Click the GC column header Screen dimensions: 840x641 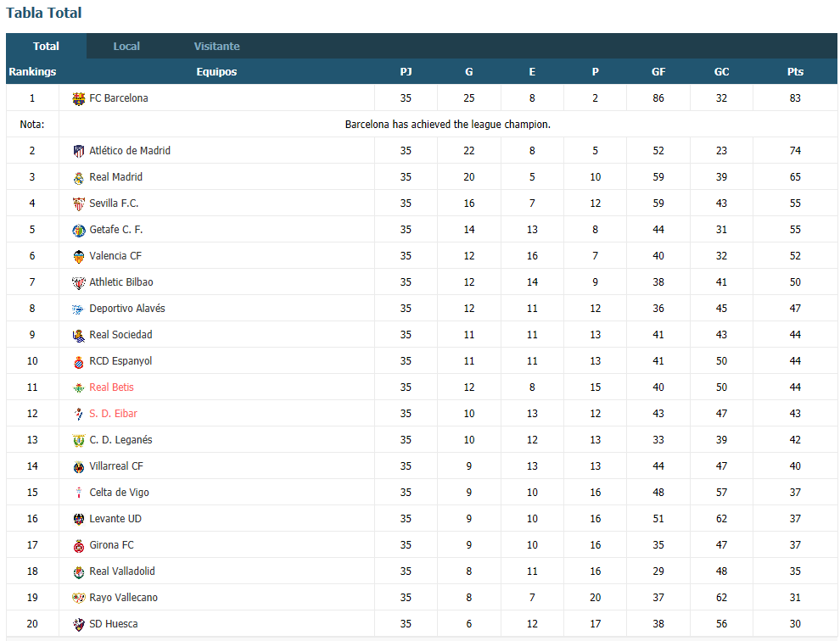click(x=721, y=71)
